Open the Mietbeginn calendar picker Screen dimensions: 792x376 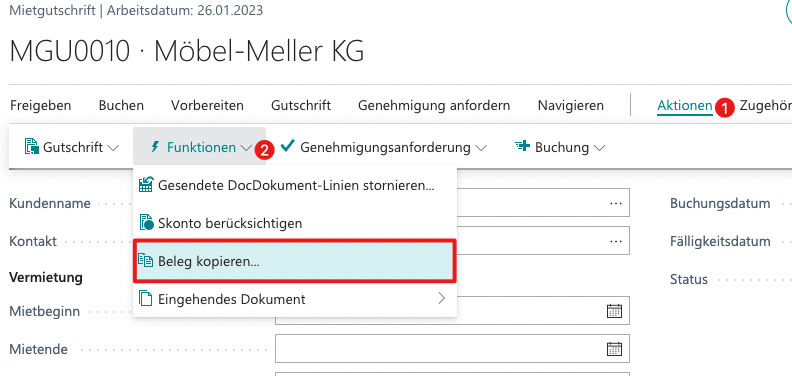tap(614, 311)
